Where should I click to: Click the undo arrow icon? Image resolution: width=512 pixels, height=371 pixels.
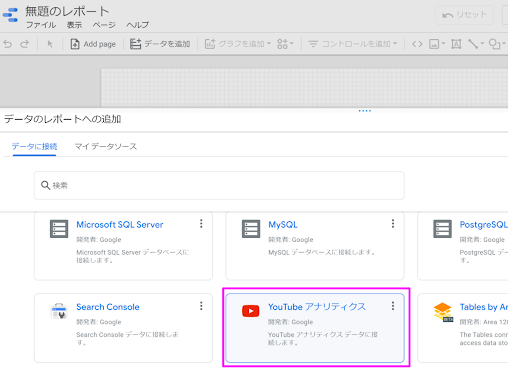[8, 44]
